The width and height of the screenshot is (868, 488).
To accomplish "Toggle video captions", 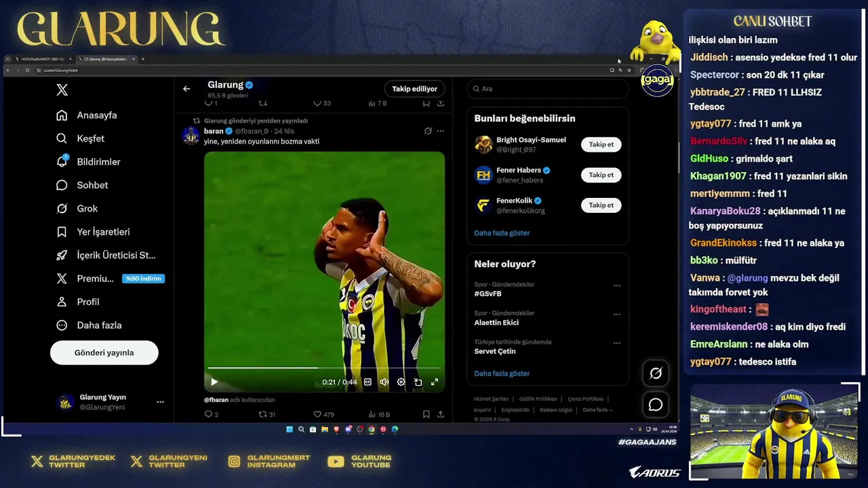I will (x=368, y=382).
